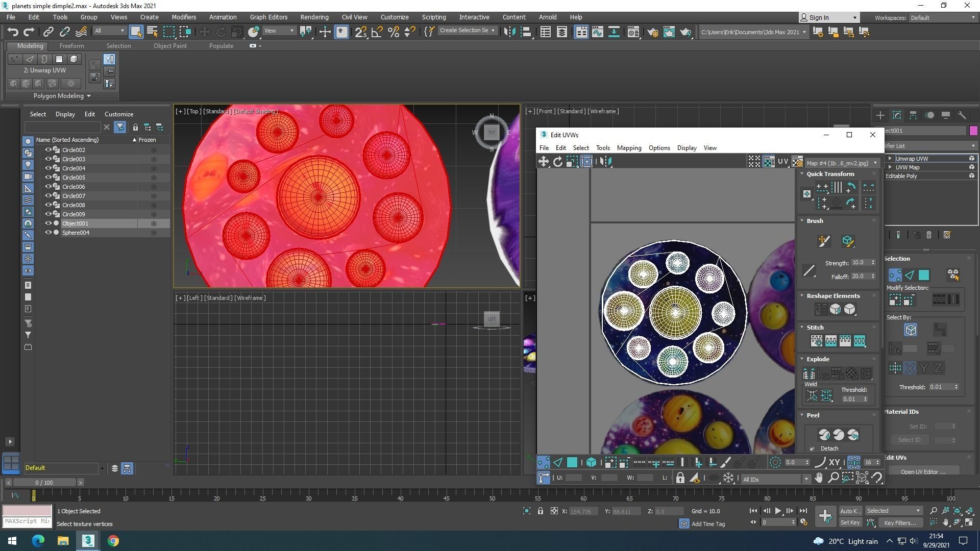Select Circle007 in the scene explorer
980x551 pixels.
point(73,195)
